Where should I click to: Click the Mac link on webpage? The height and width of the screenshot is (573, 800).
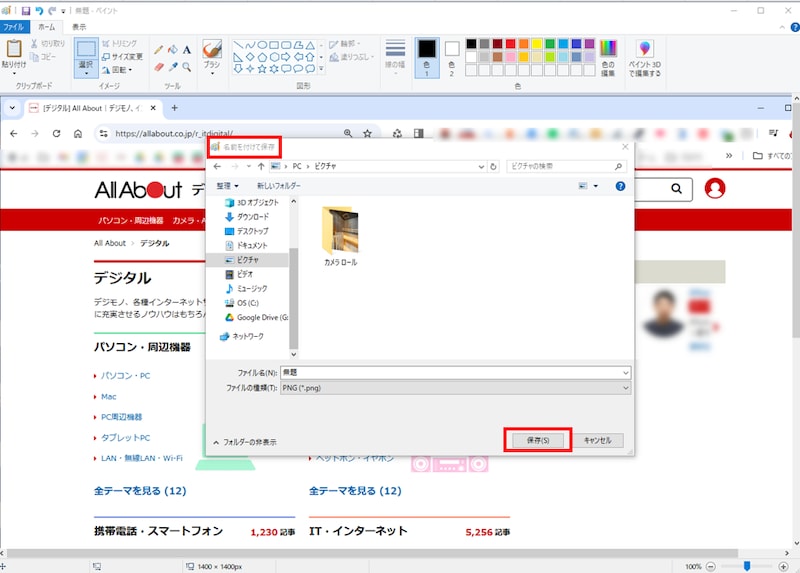coord(109,396)
